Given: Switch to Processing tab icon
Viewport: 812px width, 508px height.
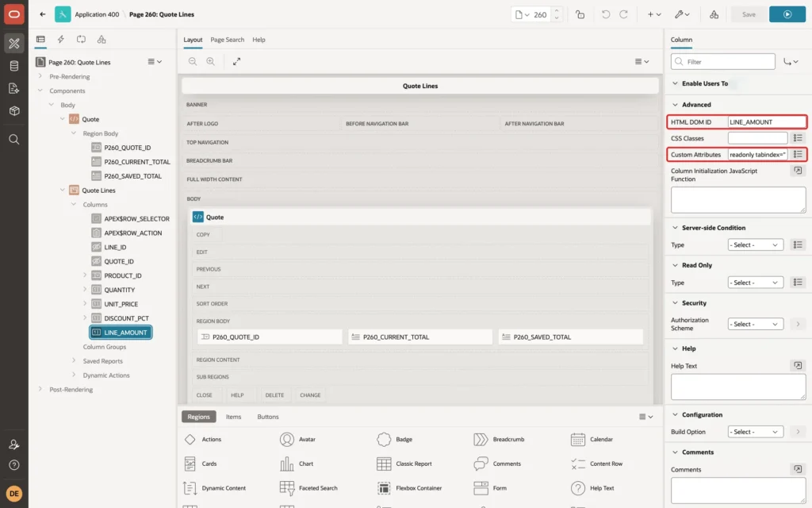Looking at the screenshot, I should [x=82, y=40].
